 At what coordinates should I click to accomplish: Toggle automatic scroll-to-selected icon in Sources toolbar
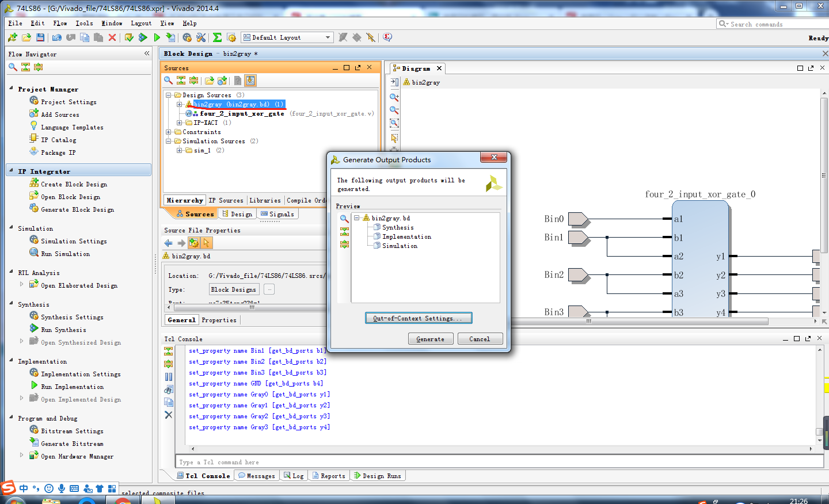(x=250, y=81)
